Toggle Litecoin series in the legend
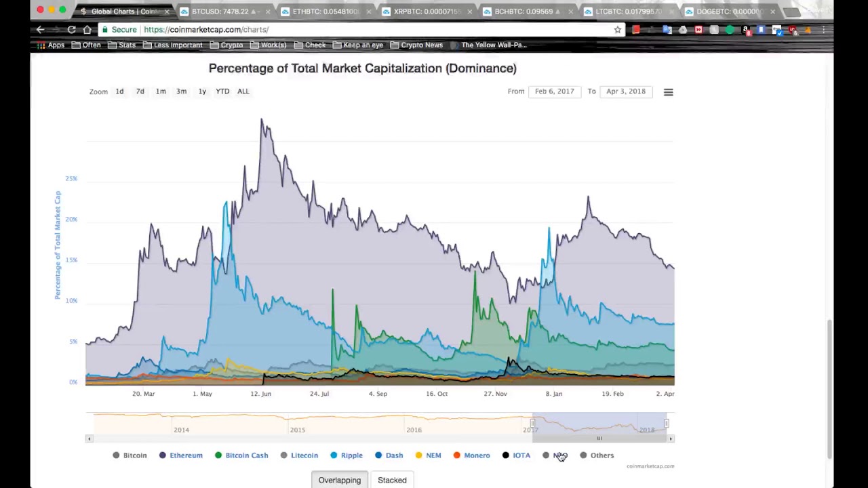 pyautogui.click(x=299, y=455)
